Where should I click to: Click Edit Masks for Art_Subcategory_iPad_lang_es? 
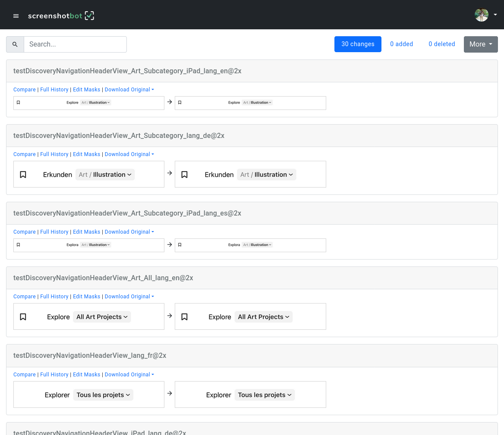click(x=86, y=232)
